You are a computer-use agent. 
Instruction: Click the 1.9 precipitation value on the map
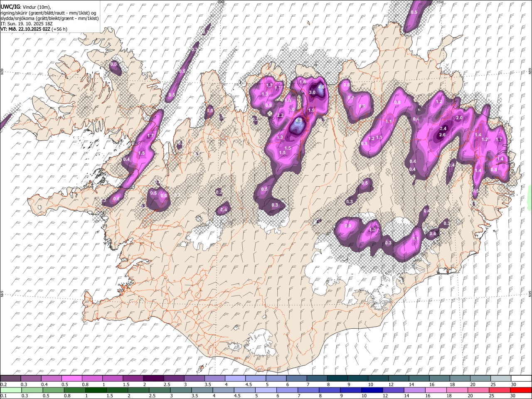(311, 110)
